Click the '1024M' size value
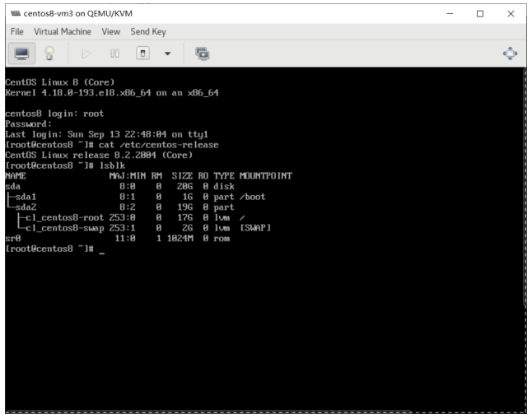The width and height of the screenshot is (532, 419). coord(180,238)
